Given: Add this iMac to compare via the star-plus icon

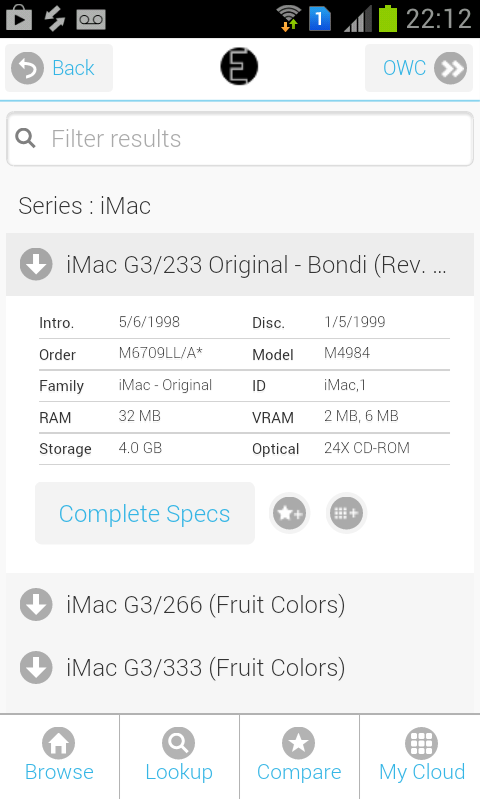Looking at the screenshot, I should [289, 513].
